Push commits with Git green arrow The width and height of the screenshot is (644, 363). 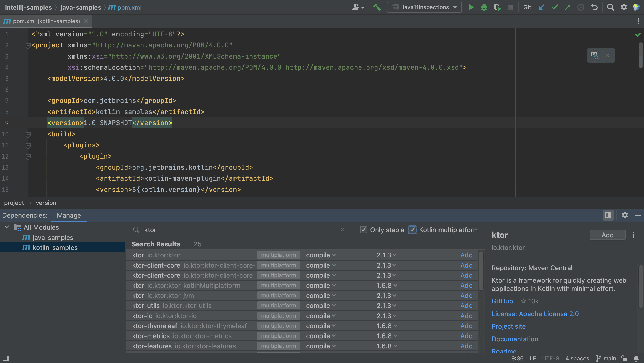tap(568, 7)
